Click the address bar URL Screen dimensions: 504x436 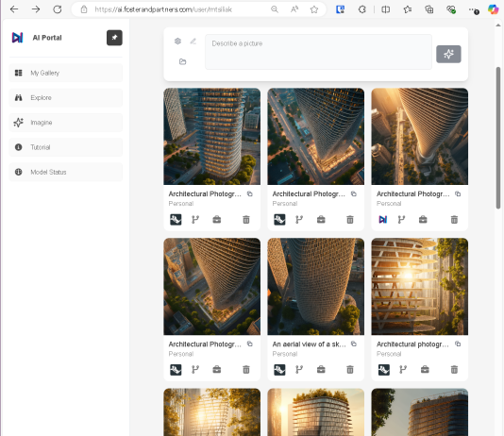click(163, 9)
